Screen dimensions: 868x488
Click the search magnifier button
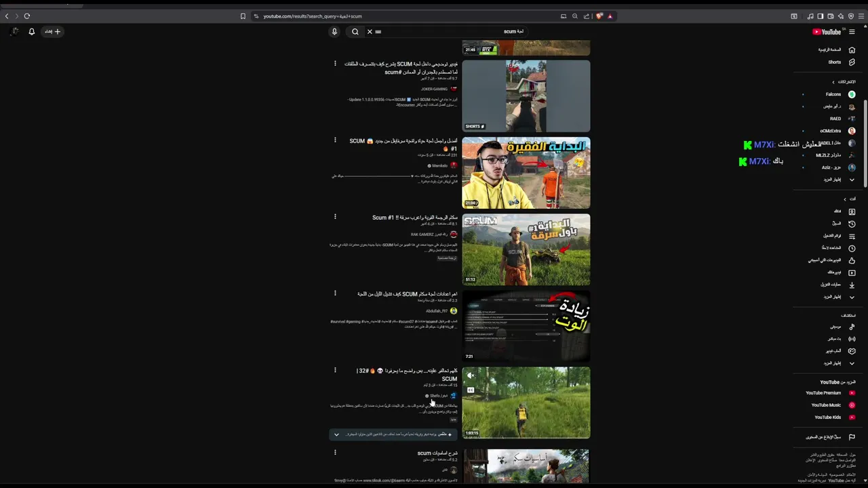pyautogui.click(x=355, y=32)
